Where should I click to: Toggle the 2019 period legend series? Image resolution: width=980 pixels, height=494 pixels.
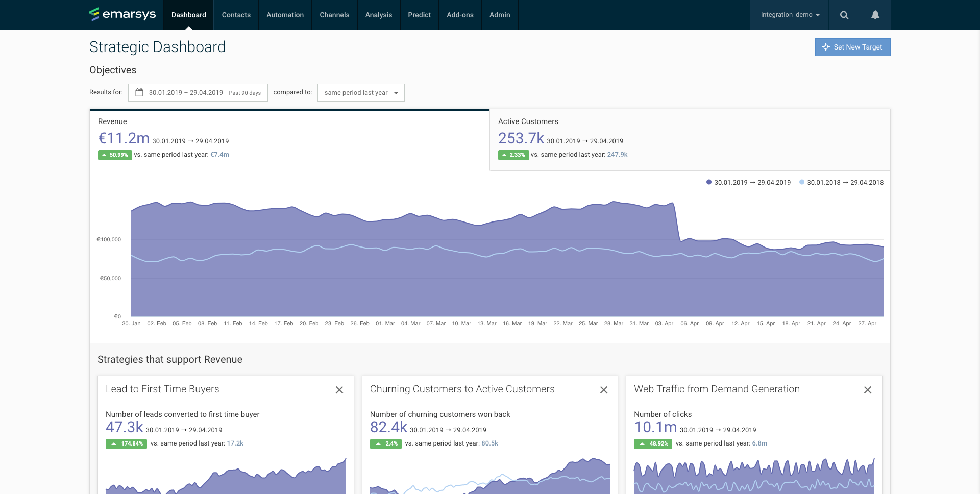748,182
